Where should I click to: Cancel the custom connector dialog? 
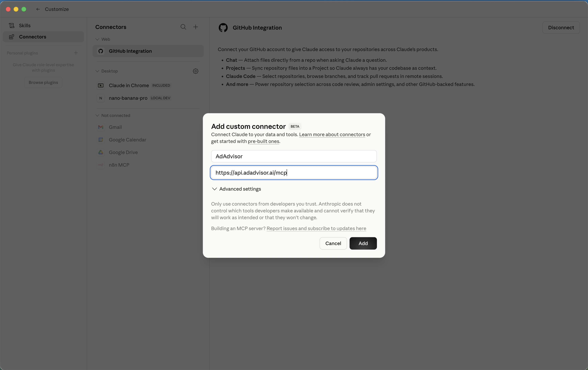(x=333, y=243)
